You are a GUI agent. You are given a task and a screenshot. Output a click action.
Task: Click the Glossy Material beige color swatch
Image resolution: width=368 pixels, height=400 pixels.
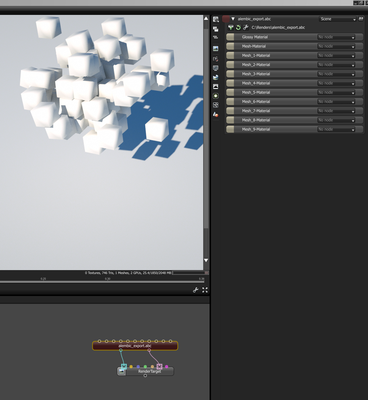(230, 37)
